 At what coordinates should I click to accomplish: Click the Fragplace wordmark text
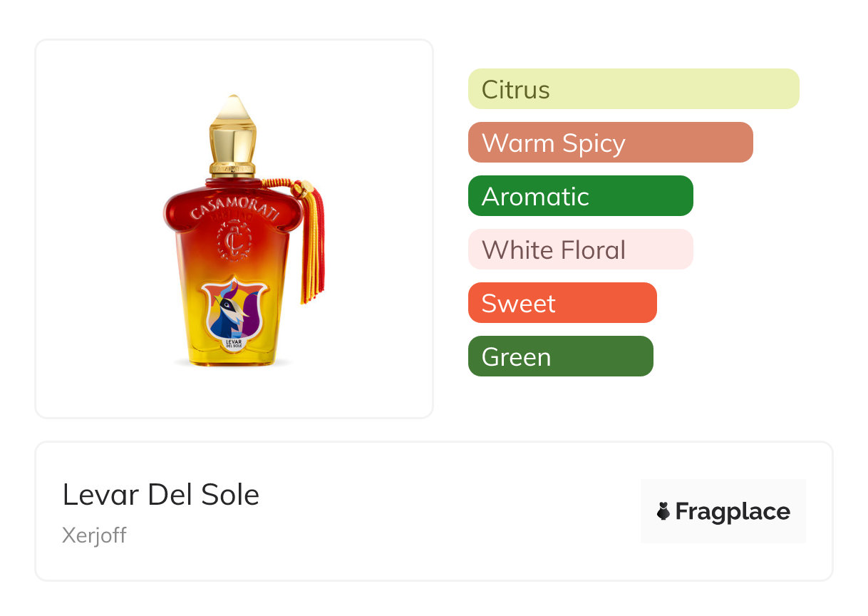[733, 511]
